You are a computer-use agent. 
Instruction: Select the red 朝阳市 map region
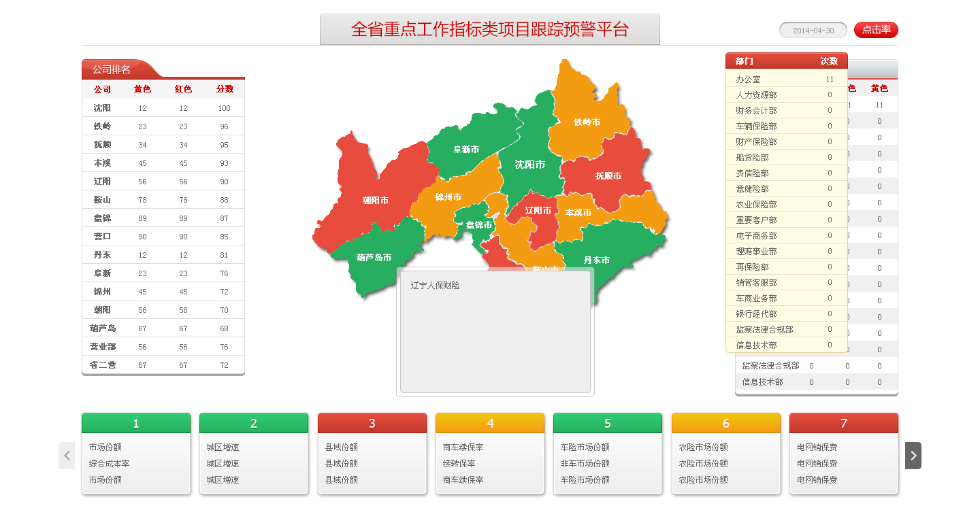click(x=375, y=200)
